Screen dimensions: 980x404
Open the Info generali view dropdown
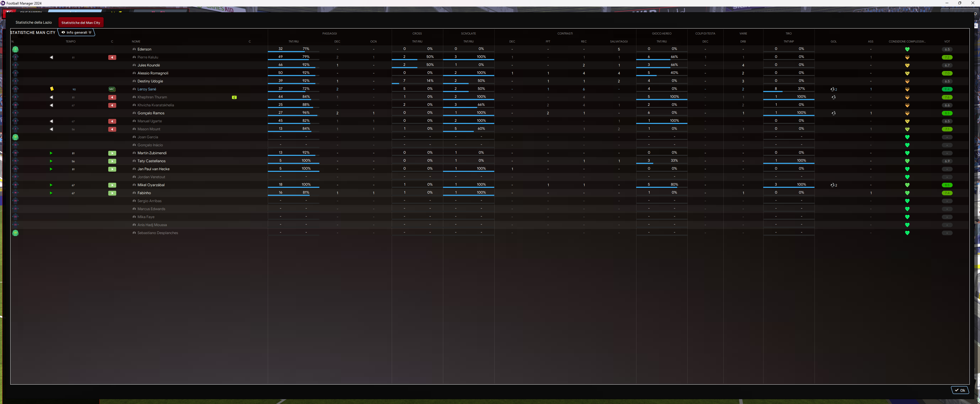coord(76,33)
